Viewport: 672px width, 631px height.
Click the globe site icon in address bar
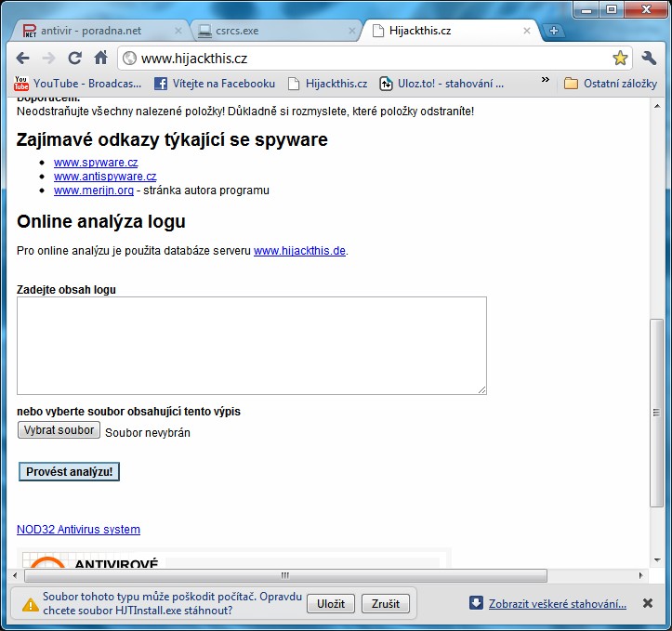[x=129, y=58]
